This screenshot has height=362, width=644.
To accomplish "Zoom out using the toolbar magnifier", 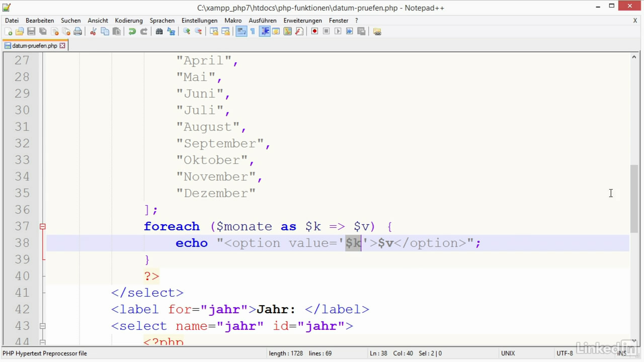I will pyautogui.click(x=198, y=31).
